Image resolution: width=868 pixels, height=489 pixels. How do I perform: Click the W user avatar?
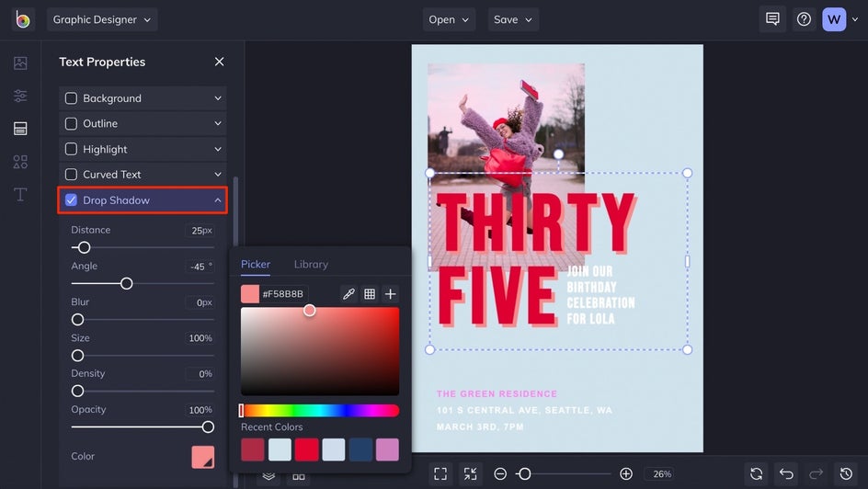click(834, 19)
